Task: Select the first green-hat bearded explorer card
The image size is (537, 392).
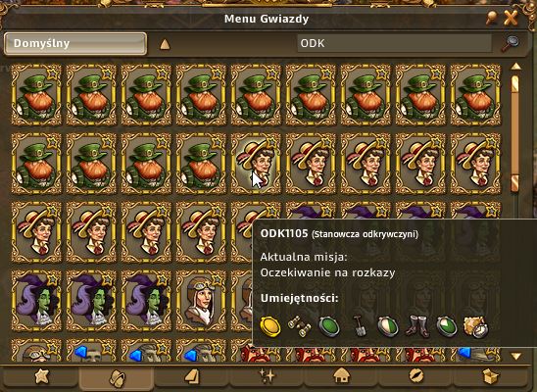Action: 36,94
